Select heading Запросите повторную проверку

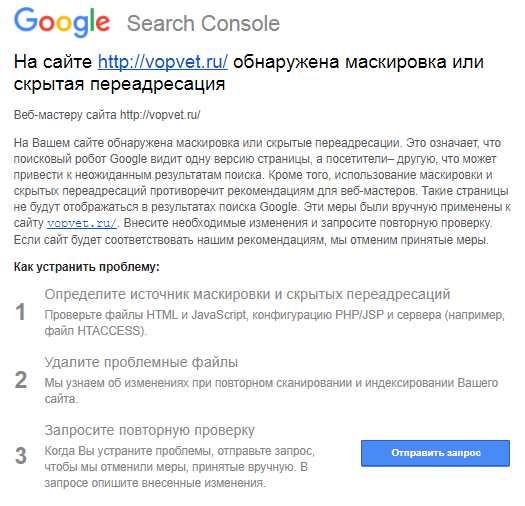tap(150, 430)
